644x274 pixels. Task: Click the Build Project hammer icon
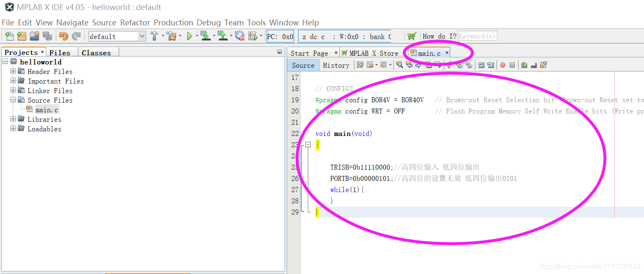154,36
